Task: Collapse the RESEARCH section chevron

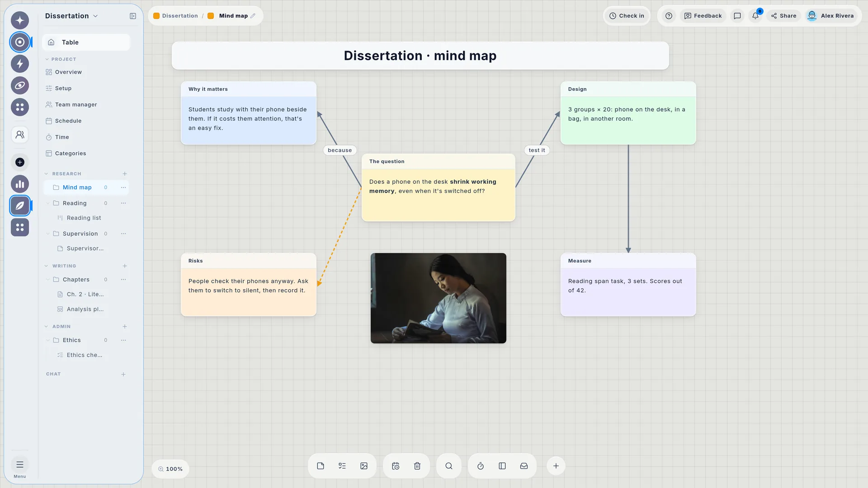Action: click(x=47, y=174)
